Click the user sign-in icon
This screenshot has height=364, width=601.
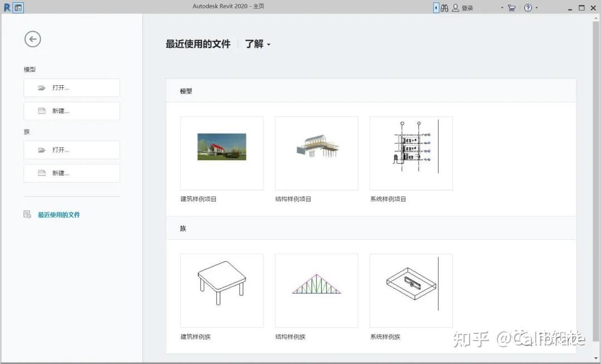click(455, 8)
